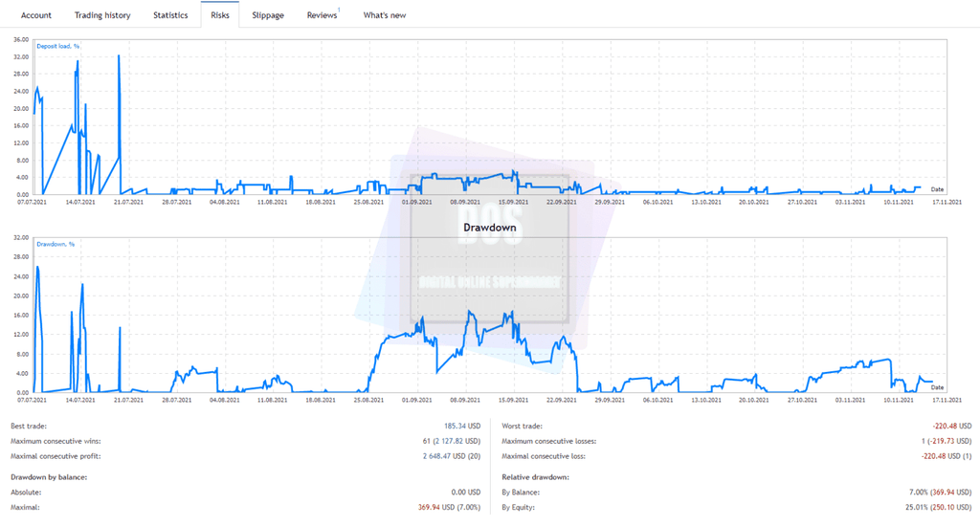
Task: Click the 'Deposit load, %' chart label
Action: 57,46
